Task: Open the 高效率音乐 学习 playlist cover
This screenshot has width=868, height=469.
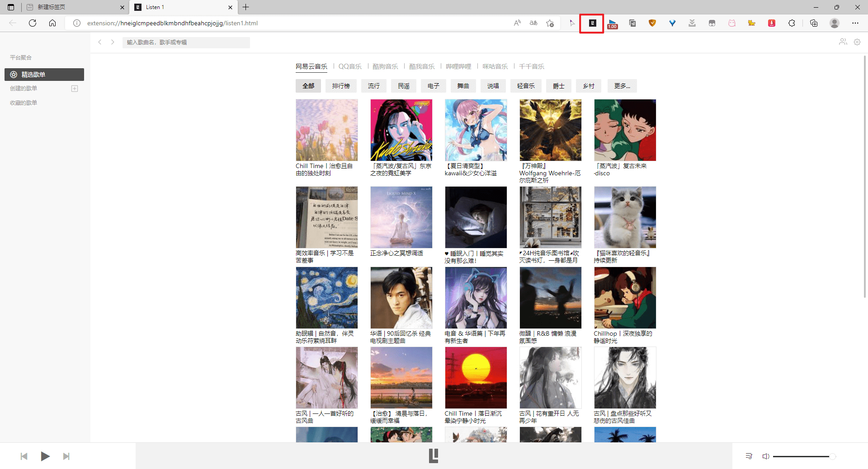Action: click(327, 217)
